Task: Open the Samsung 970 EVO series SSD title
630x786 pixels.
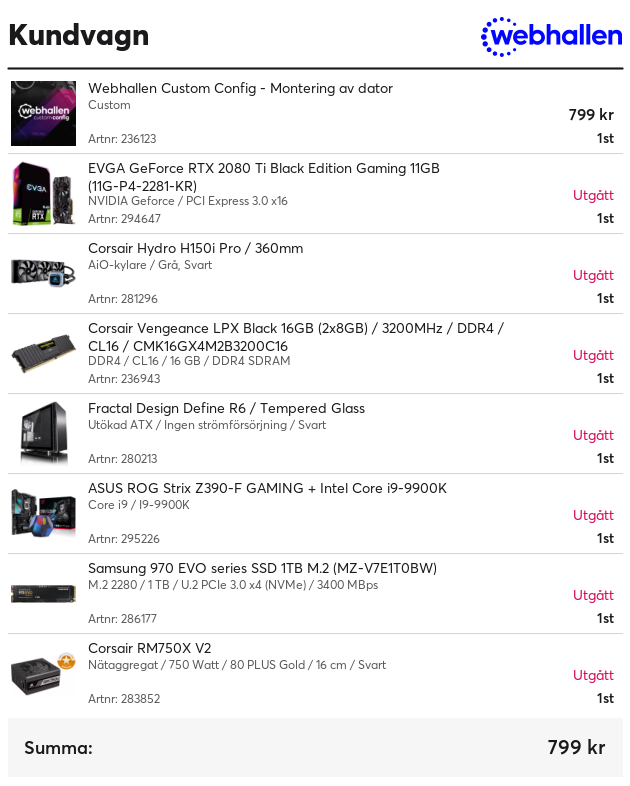Action: 262,568
